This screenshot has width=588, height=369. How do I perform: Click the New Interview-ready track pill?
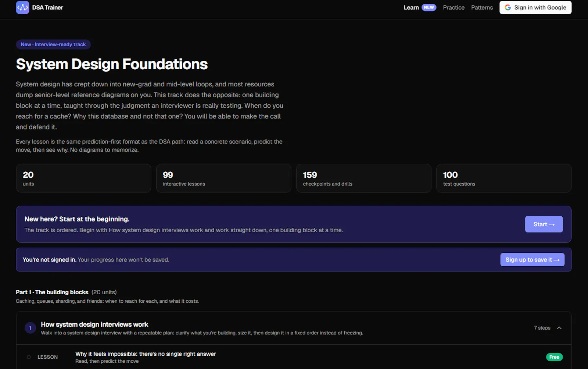tap(53, 45)
